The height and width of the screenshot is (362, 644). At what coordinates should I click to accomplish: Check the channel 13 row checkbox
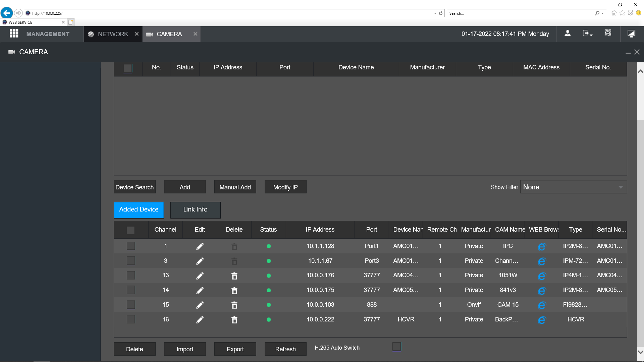tap(131, 276)
